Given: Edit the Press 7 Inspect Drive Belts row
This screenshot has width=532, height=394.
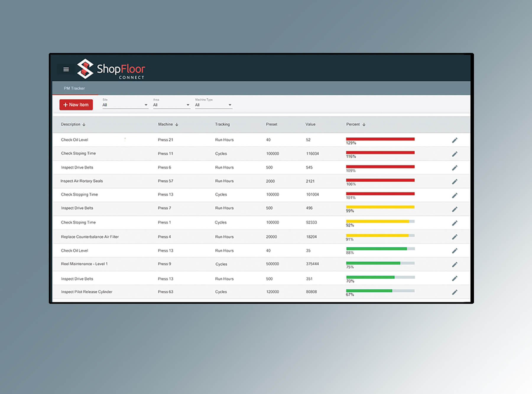Looking at the screenshot, I should point(455,209).
